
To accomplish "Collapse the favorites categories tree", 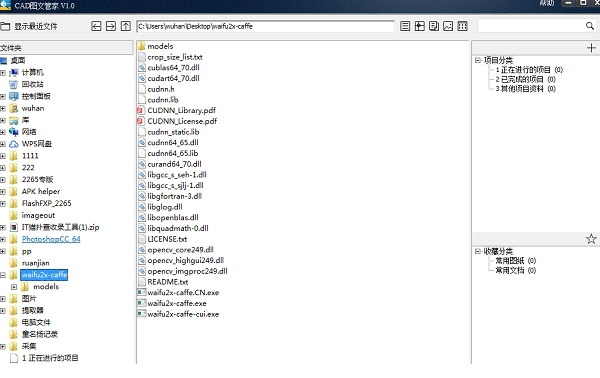I will pyautogui.click(x=478, y=251).
